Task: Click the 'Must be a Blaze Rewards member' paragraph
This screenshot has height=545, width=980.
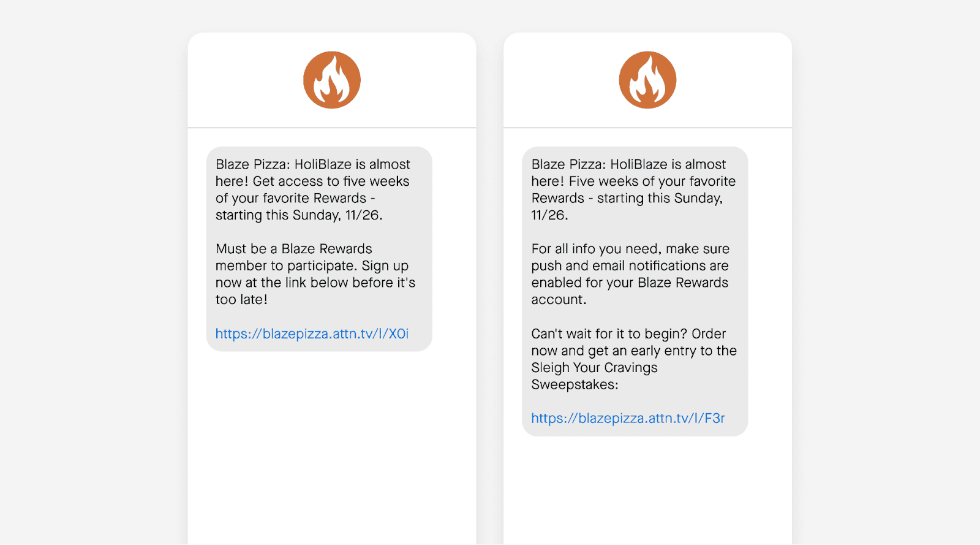Action: pos(315,274)
